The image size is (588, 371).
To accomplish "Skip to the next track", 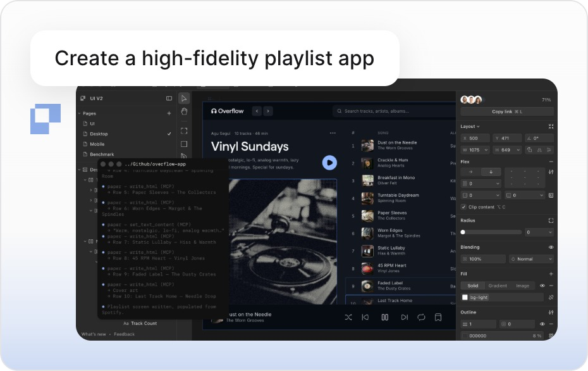I will click(404, 317).
